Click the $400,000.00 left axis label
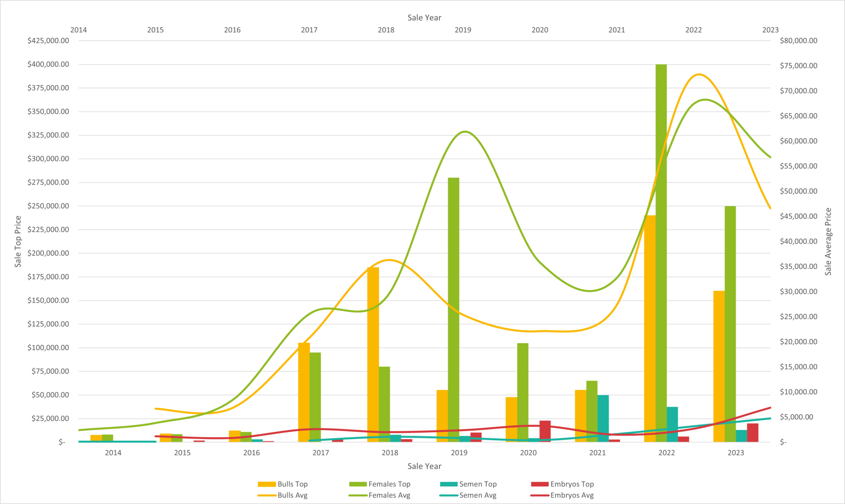845x504 pixels. coord(48,64)
